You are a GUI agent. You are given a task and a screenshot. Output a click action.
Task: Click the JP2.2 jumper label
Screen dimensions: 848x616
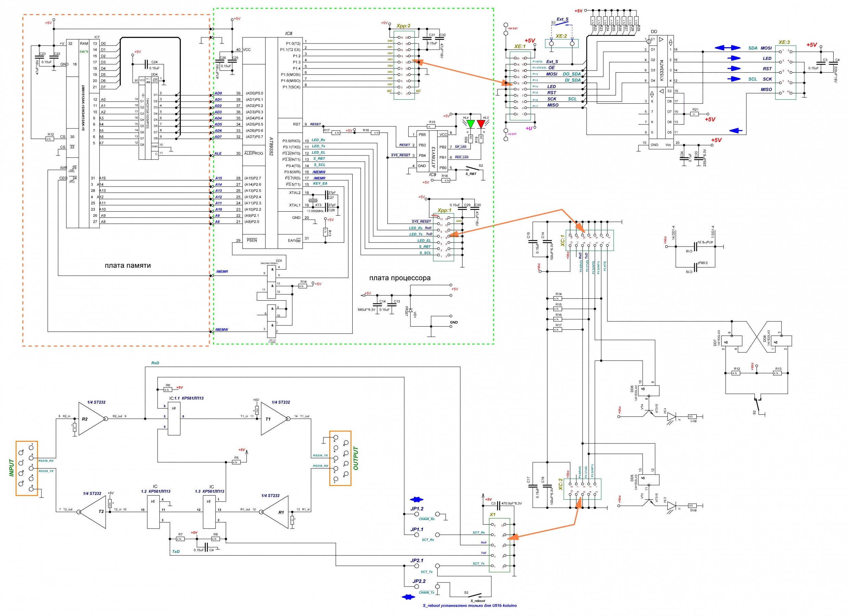coord(419,581)
